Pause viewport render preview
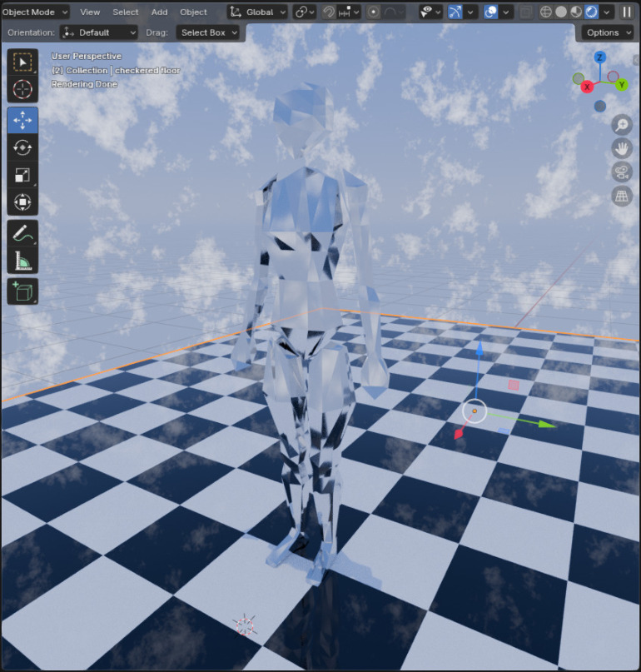Viewport: 641px width, 672px height. (x=626, y=12)
